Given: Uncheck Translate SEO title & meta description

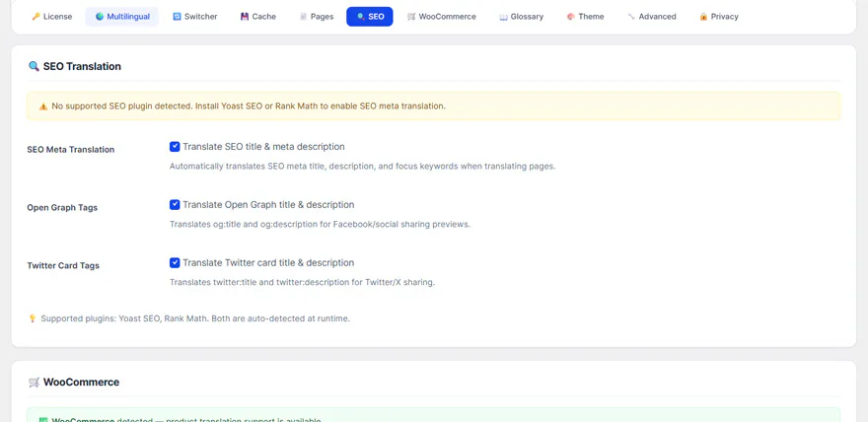Looking at the screenshot, I should [175, 147].
